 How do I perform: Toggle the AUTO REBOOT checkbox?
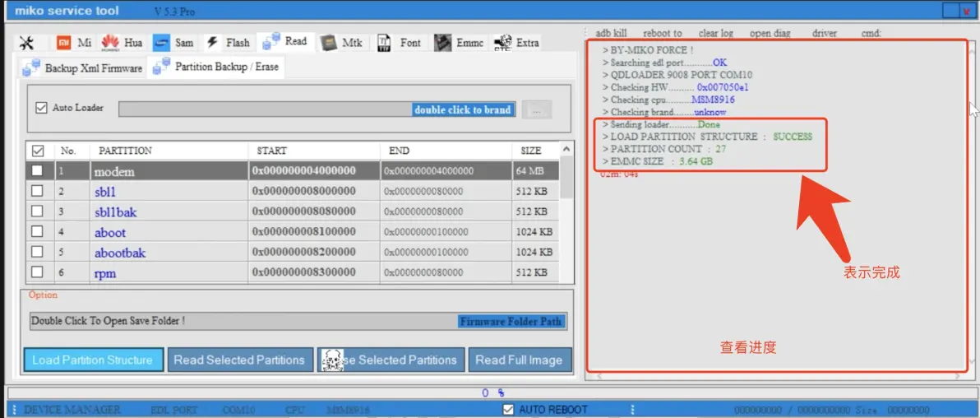coord(509,409)
